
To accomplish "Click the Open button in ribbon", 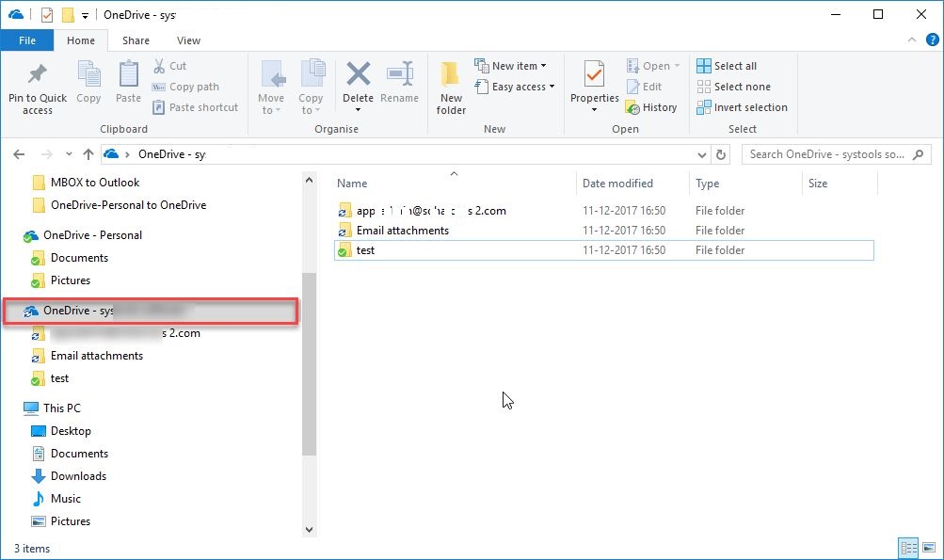I will click(652, 66).
